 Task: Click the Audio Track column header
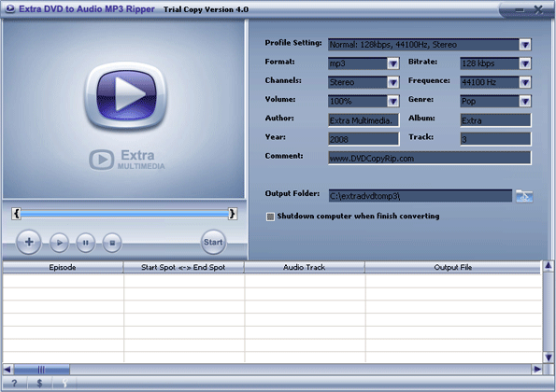[x=305, y=267]
